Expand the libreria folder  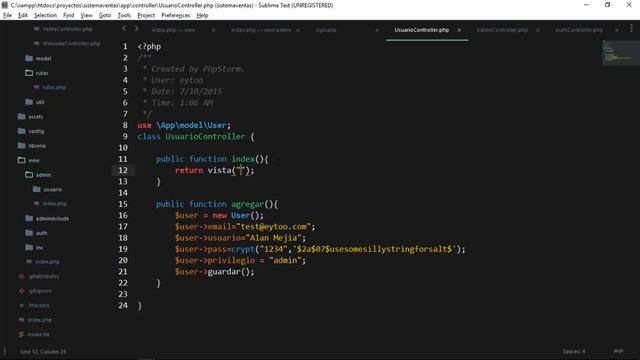[37, 146]
